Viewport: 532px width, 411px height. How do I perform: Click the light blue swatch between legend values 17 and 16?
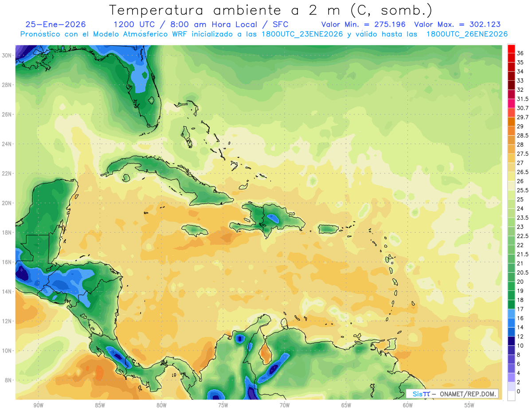point(511,313)
